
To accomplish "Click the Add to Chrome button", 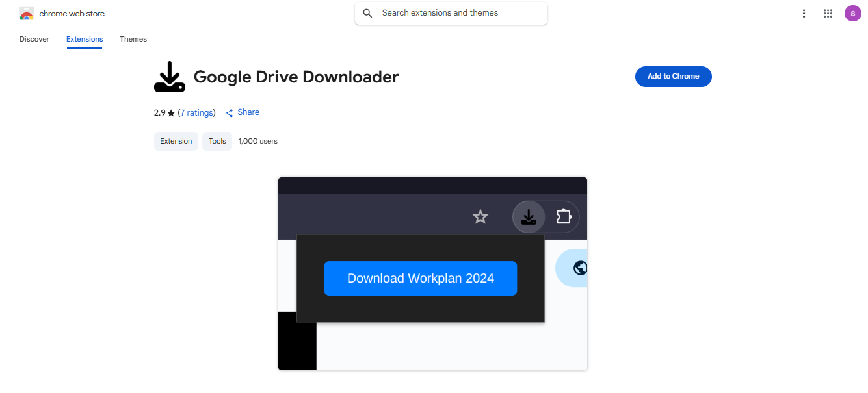I will click(x=673, y=76).
